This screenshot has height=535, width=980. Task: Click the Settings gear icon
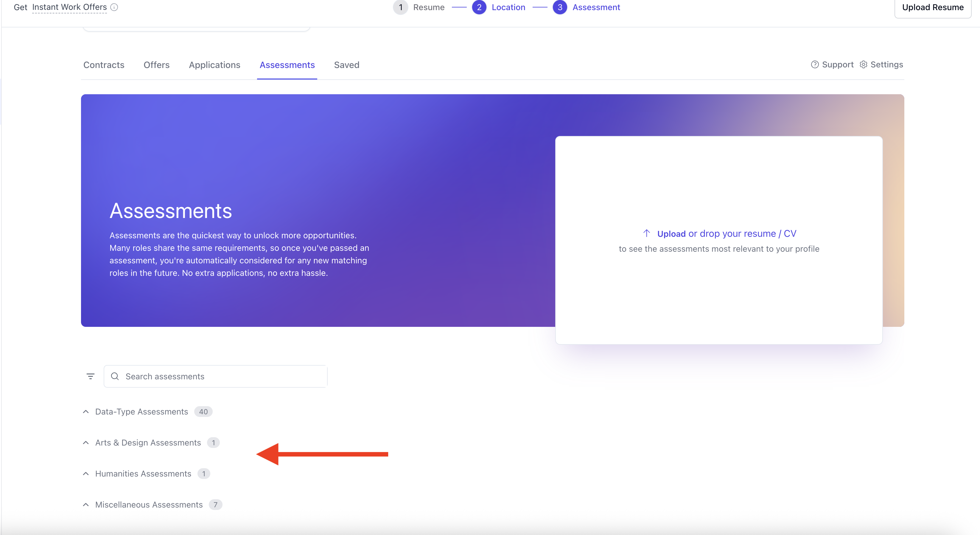point(863,65)
